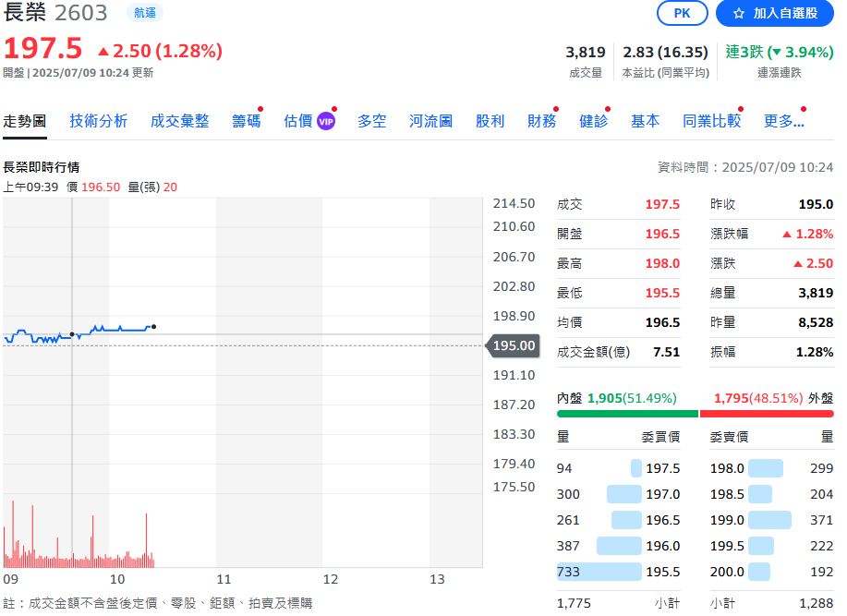
Task: Click the 196.50 hover price above the chart
Action: (101, 187)
